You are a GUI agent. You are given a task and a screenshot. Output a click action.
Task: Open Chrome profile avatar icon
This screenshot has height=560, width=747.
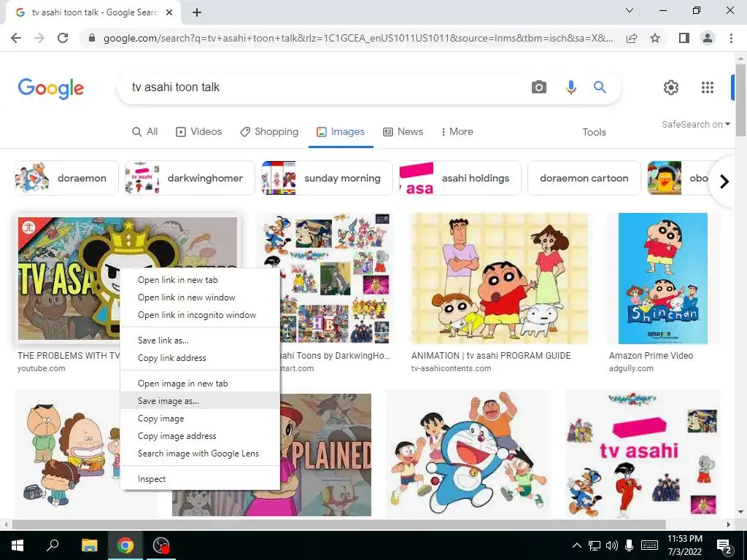[708, 38]
